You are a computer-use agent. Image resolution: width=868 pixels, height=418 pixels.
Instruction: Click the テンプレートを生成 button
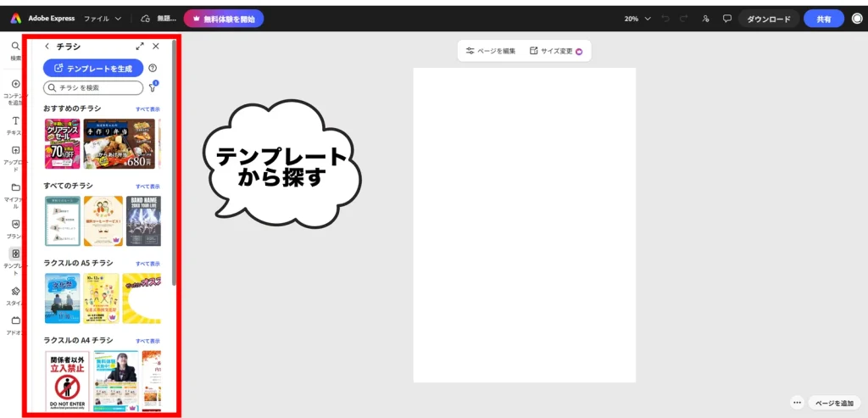93,68
